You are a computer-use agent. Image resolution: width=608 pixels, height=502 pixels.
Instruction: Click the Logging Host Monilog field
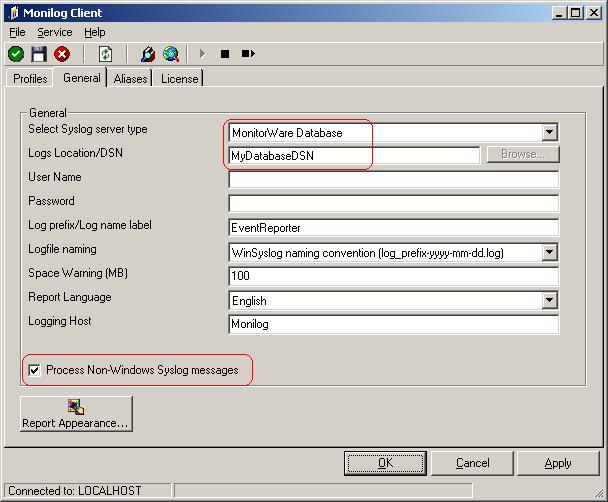[x=394, y=324]
